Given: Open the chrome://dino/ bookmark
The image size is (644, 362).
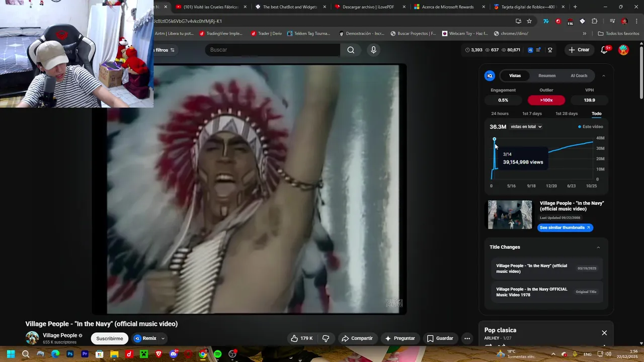Looking at the screenshot, I should pyautogui.click(x=511, y=34).
